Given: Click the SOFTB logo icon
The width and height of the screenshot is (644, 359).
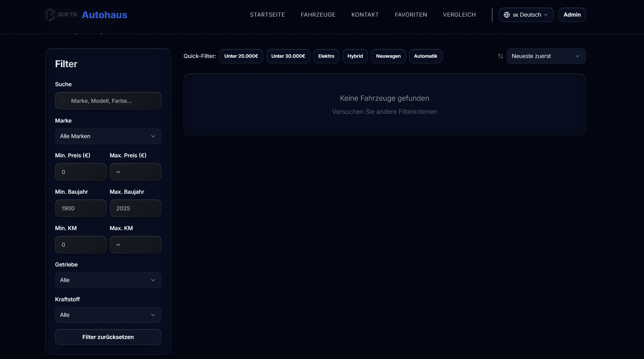Looking at the screenshot, I should coord(50,15).
